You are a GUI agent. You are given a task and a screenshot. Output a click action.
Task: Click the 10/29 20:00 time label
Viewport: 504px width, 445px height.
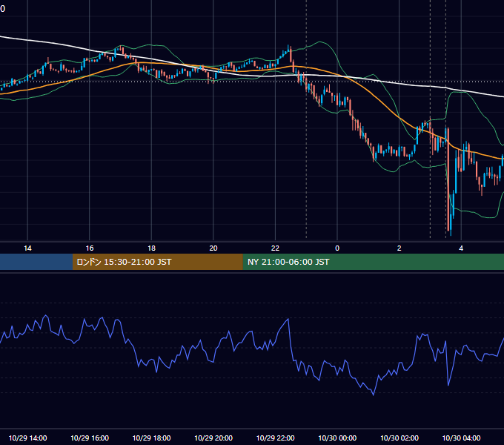pyautogui.click(x=213, y=438)
